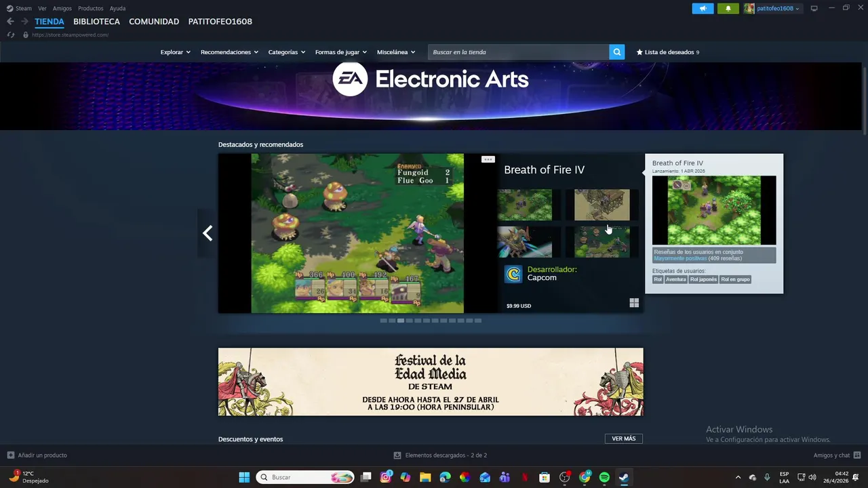
Task: Open the Ayuda menu
Action: [117, 8]
